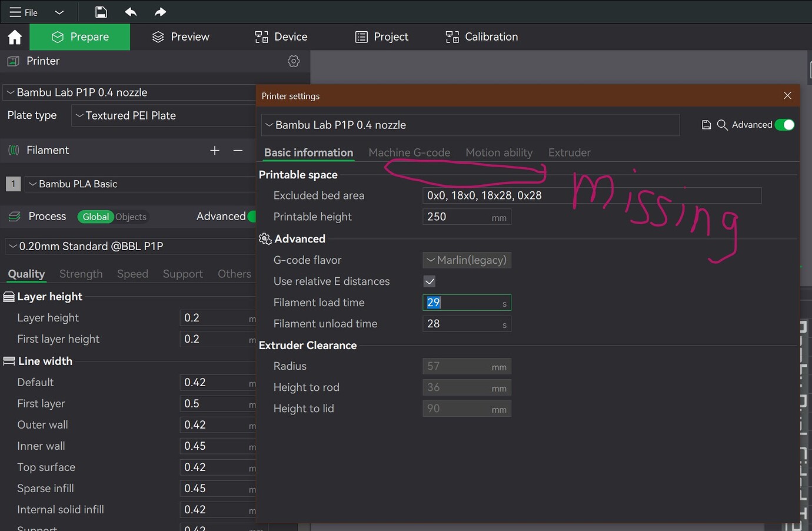Go to the Home icon
The height and width of the screenshot is (531, 812).
pos(15,37)
